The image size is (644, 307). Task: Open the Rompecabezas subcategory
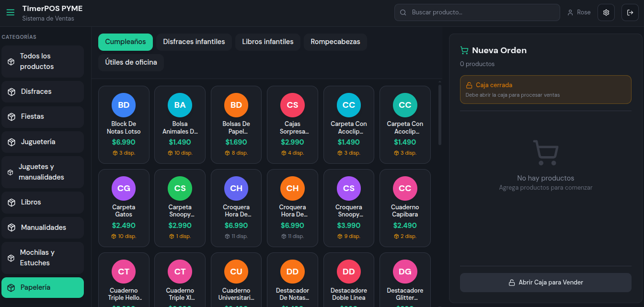pos(335,42)
